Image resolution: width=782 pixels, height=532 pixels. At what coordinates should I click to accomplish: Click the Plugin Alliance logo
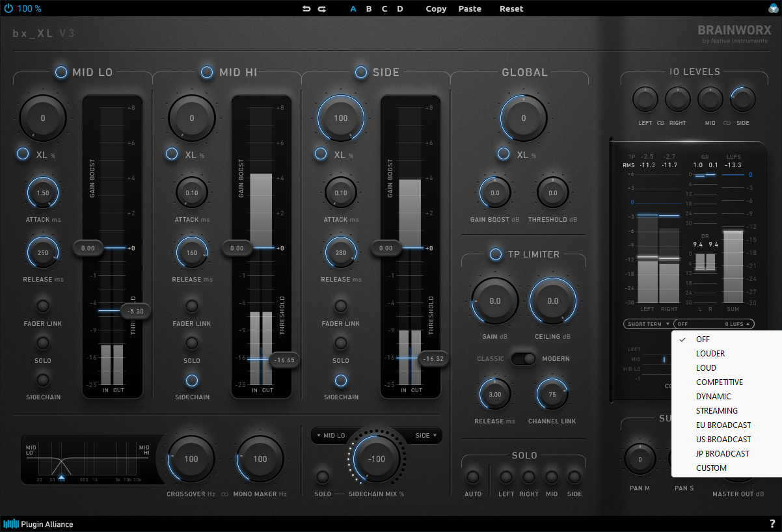[x=38, y=524]
